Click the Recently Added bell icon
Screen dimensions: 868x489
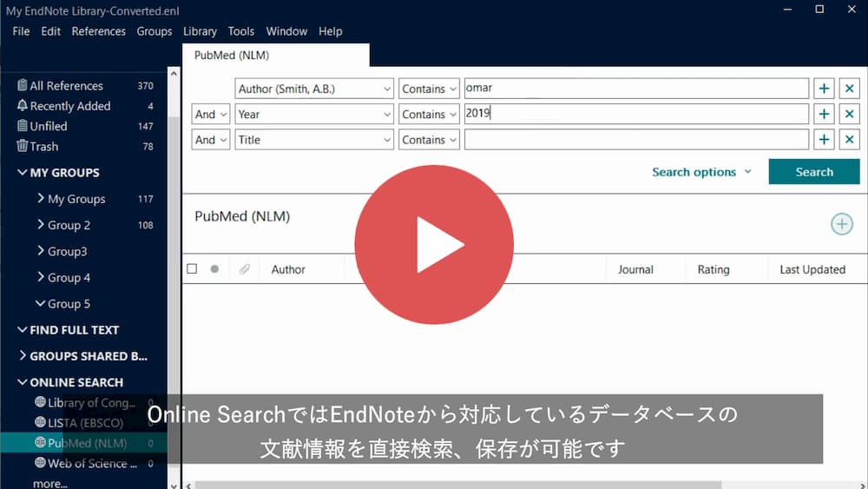click(x=23, y=105)
